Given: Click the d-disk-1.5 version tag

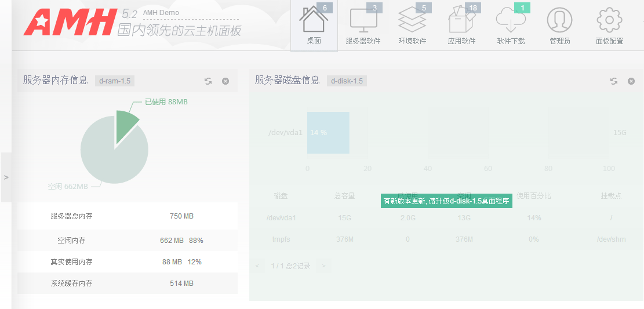Looking at the screenshot, I should pos(347,81).
